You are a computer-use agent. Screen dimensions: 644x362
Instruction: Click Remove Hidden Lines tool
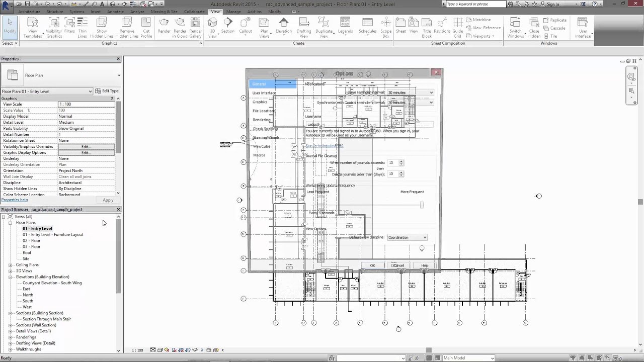[127, 28]
